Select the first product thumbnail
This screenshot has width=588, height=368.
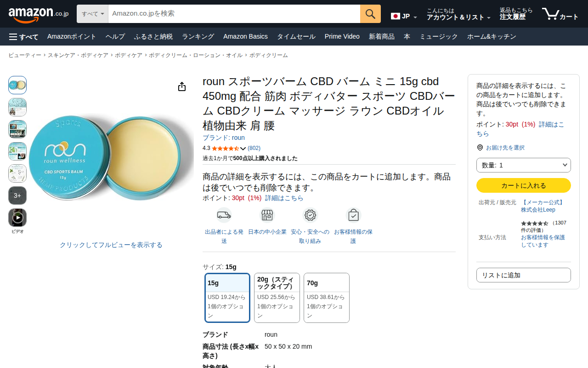[x=17, y=85]
